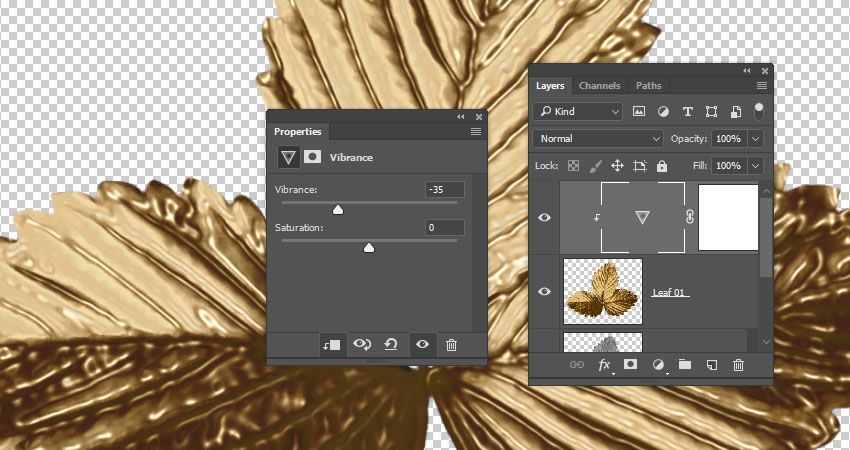Lock all layer attributes
Viewport: 850px width, 450px height.
[662, 166]
